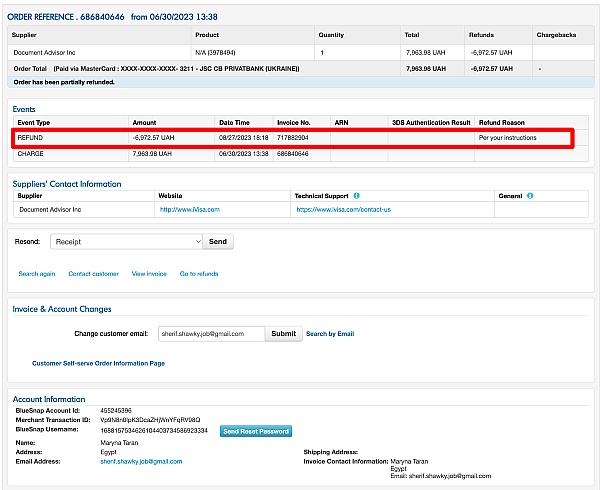
Task: Click the account Email Address link
Action: 141,461
